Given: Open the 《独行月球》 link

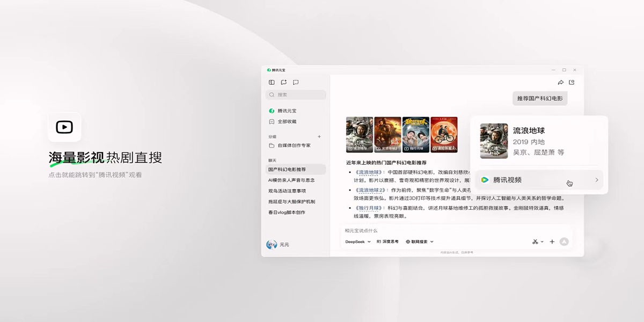Looking at the screenshot, I should tap(368, 208).
